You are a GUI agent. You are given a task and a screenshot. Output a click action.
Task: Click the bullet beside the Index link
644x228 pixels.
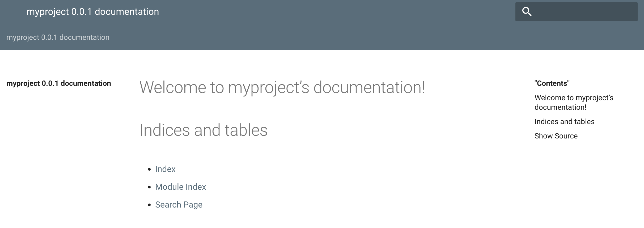tap(149, 170)
